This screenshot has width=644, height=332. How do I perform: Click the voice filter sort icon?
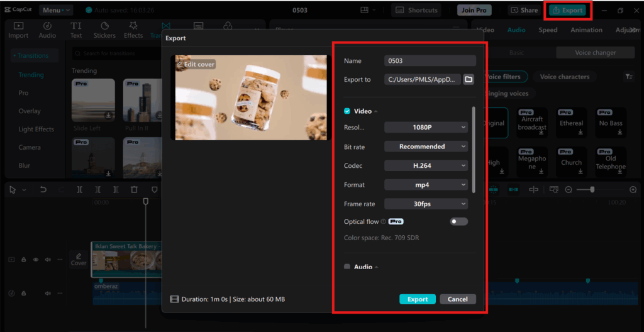pyautogui.click(x=628, y=77)
